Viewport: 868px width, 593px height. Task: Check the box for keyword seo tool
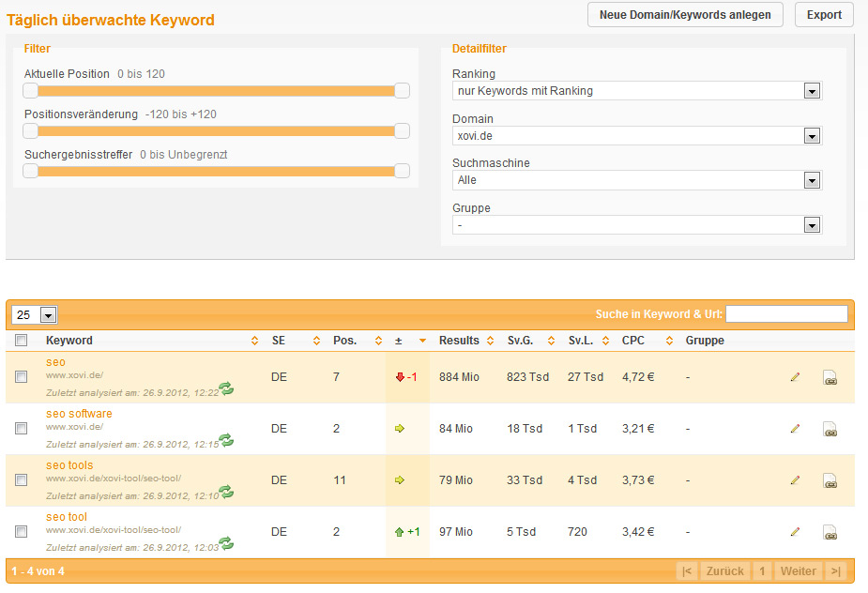[21, 531]
